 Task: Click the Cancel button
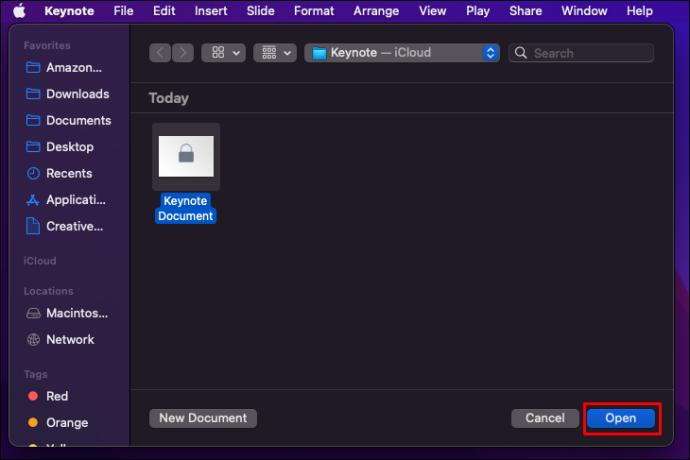coord(545,418)
